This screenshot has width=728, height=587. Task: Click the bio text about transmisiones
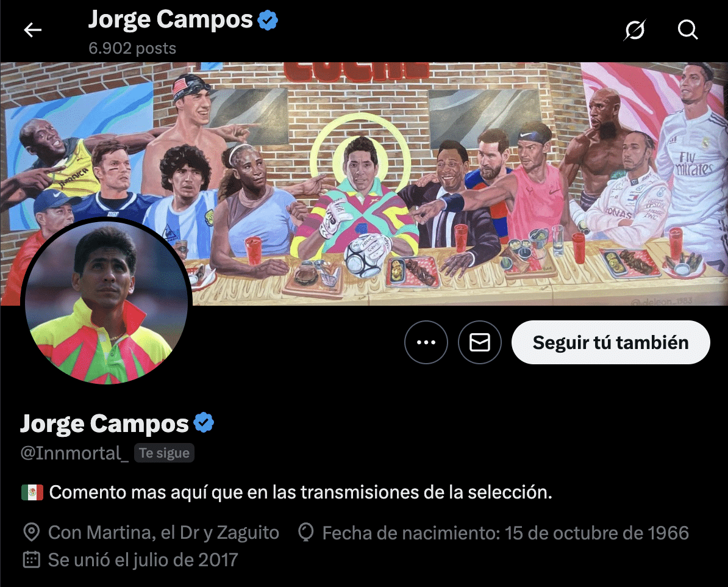pyautogui.click(x=301, y=492)
